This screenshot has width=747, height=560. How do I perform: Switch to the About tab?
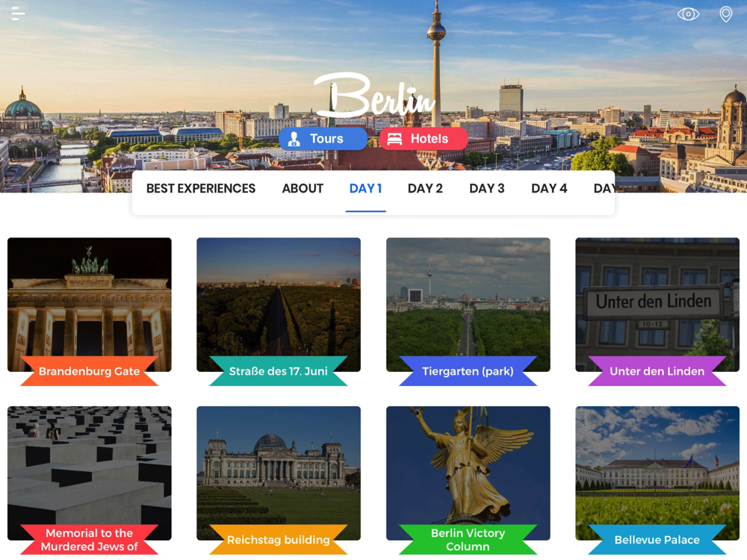[303, 189]
